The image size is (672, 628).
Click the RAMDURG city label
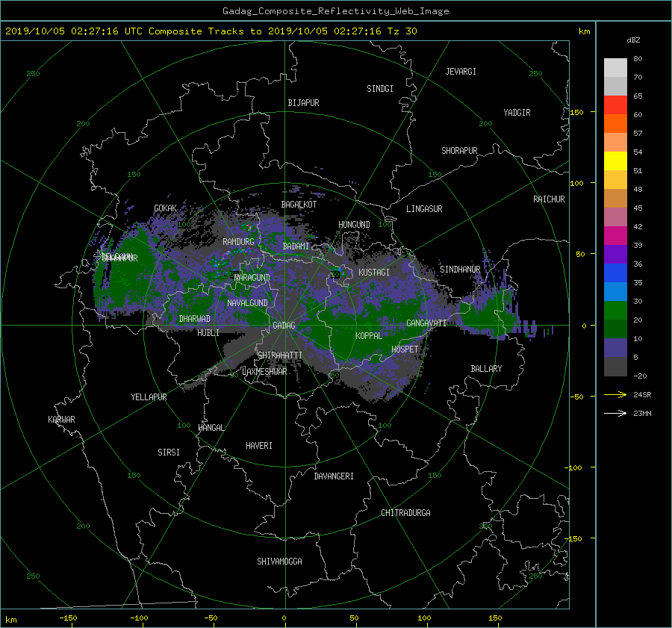(238, 242)
